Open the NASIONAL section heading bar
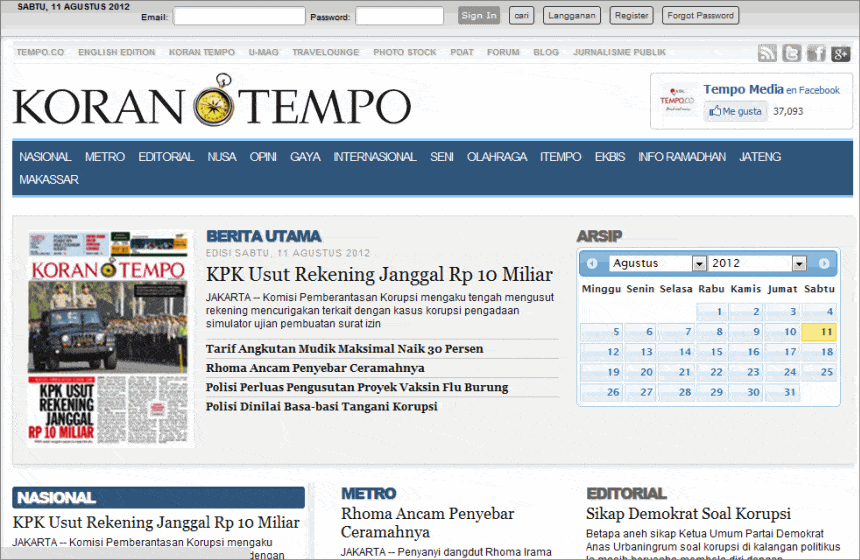 click(x=159, y=497)
